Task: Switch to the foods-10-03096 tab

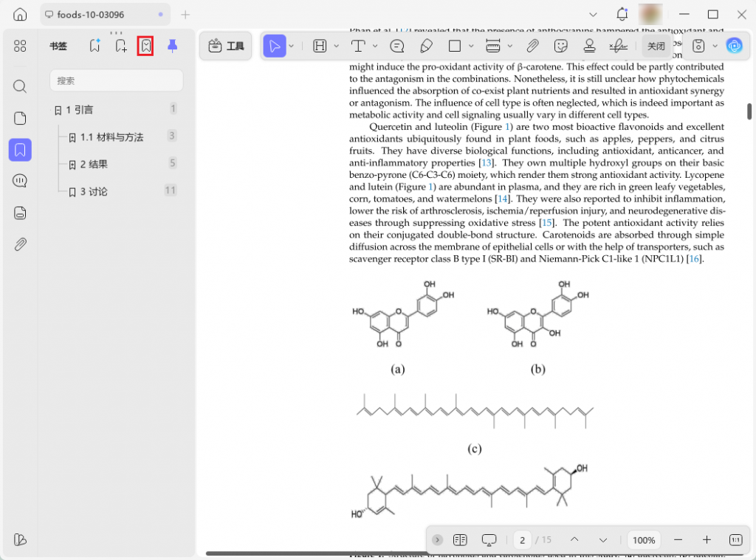Action: tap(90, 15)
